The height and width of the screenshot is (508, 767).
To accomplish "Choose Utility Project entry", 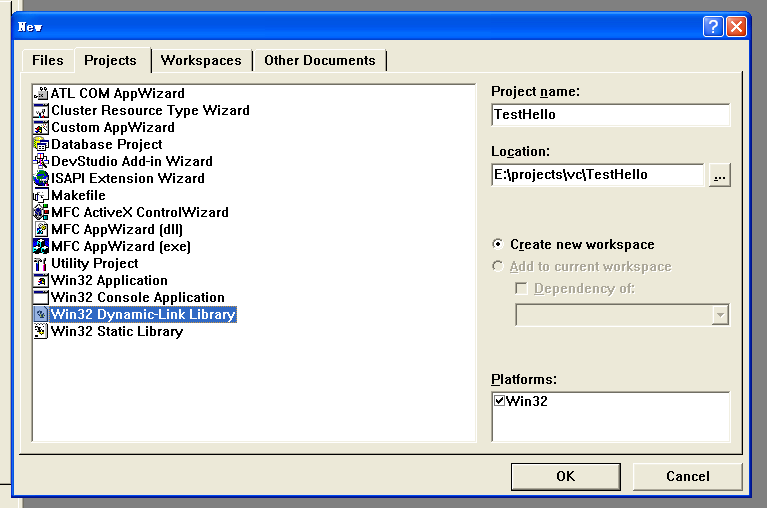I will tap(95, 264).
